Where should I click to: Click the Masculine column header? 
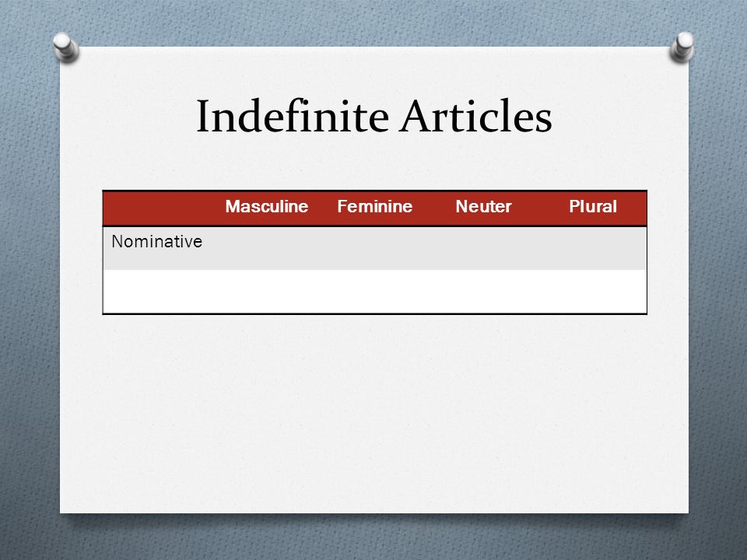(x=267, y=206)
